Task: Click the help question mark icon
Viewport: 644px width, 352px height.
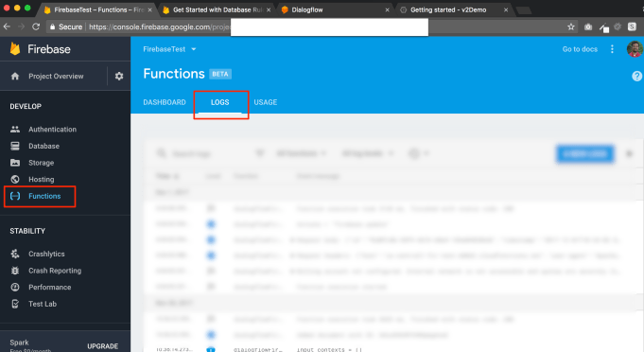Action: pyautogui.click(x=636, y=76)
